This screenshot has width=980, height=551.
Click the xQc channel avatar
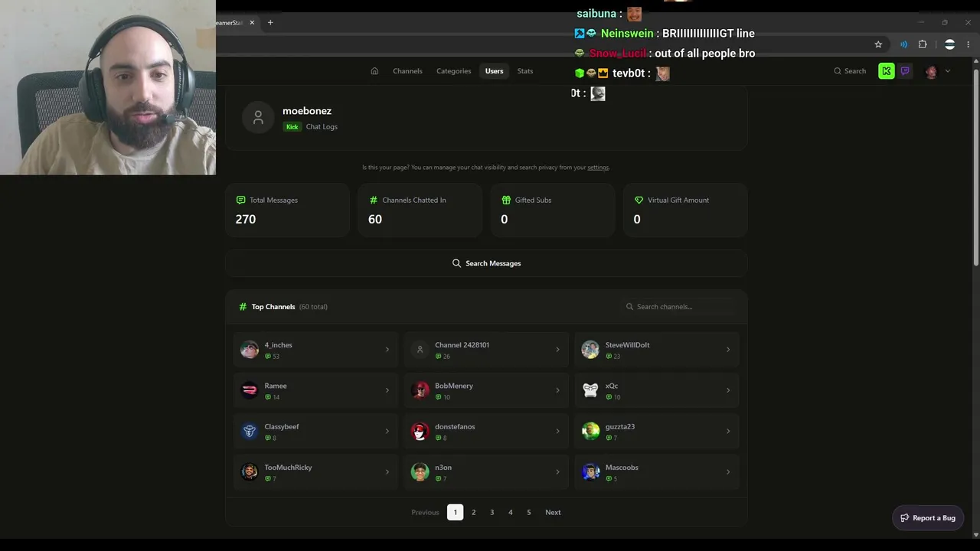[x=590, y=390]
